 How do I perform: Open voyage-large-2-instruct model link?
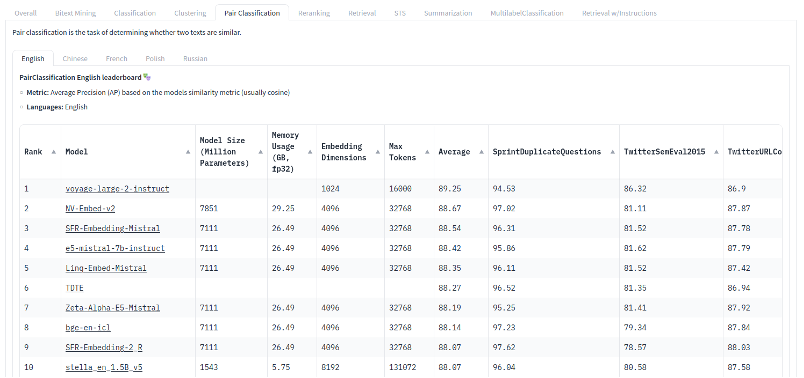117,189
